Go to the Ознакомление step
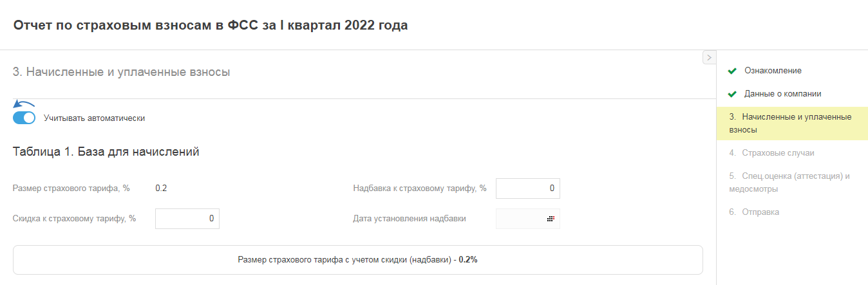The width and height of the screenshot is (868, 285). pos(773,71)
